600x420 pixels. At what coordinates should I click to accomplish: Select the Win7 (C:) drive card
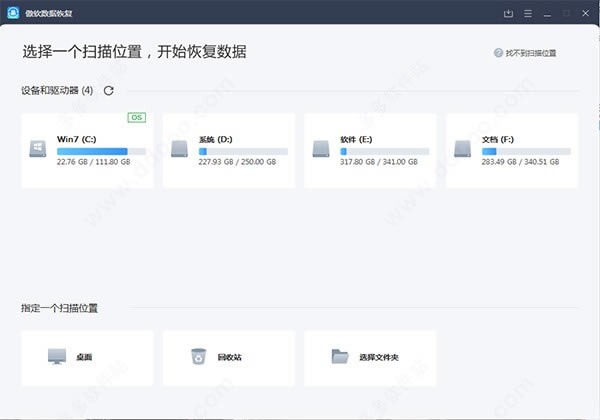pyautogui.click(x=87, y=151)
